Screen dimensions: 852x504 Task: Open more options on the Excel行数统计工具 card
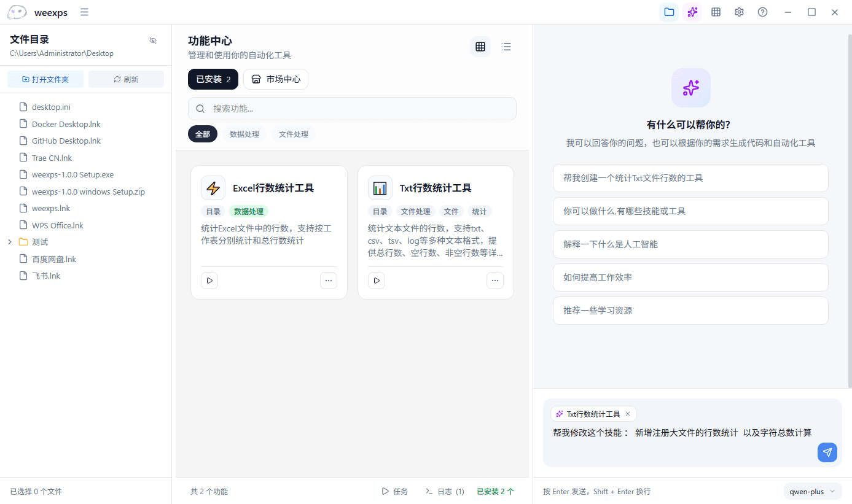click(x=328, y=280)
